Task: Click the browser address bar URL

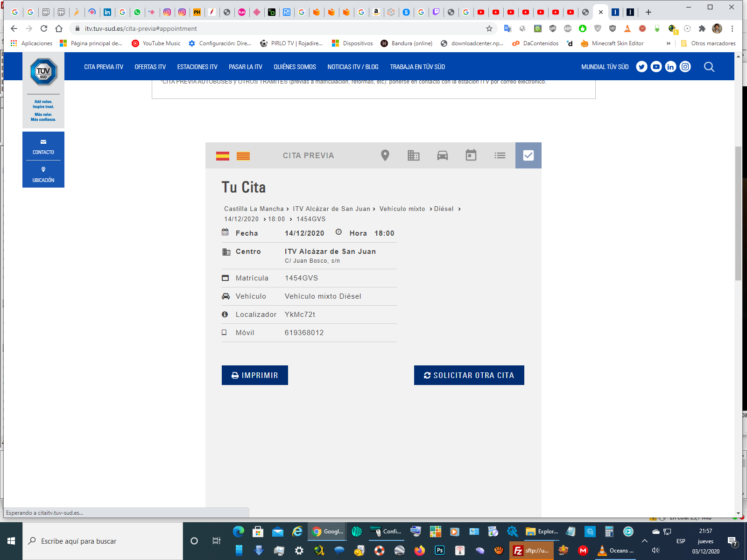Action: click(x=141, y=28)
